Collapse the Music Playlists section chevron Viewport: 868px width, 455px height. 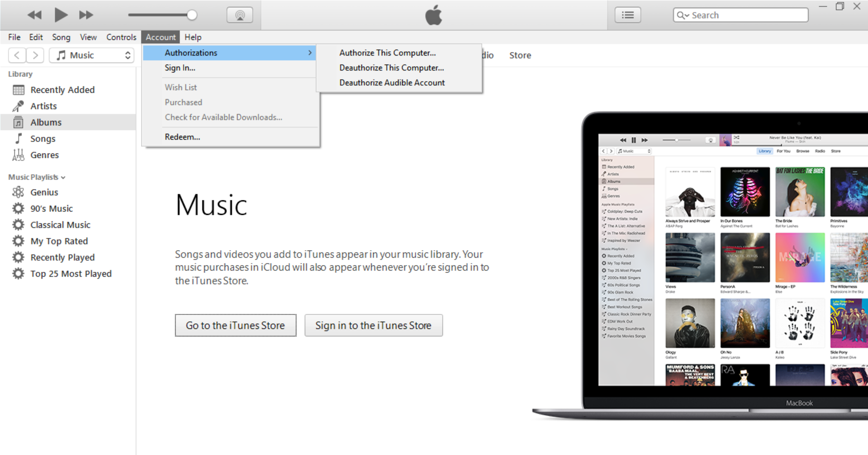63,177
